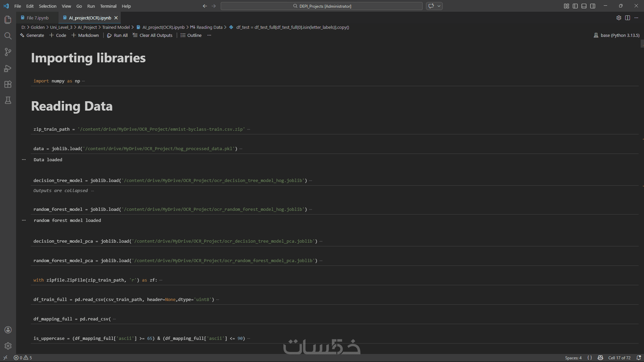Open the Testing flask icon
The height and width of the screenshot is (362, 644).
8,100
